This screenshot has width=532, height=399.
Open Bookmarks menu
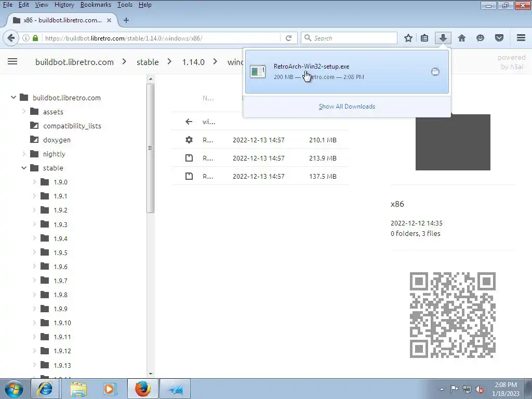(96, 5)
